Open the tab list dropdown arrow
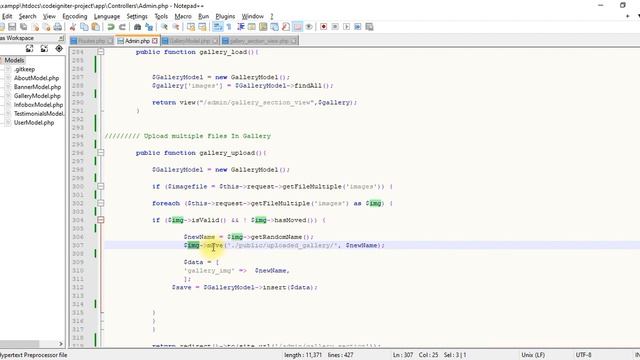 [x=638, y=16]
